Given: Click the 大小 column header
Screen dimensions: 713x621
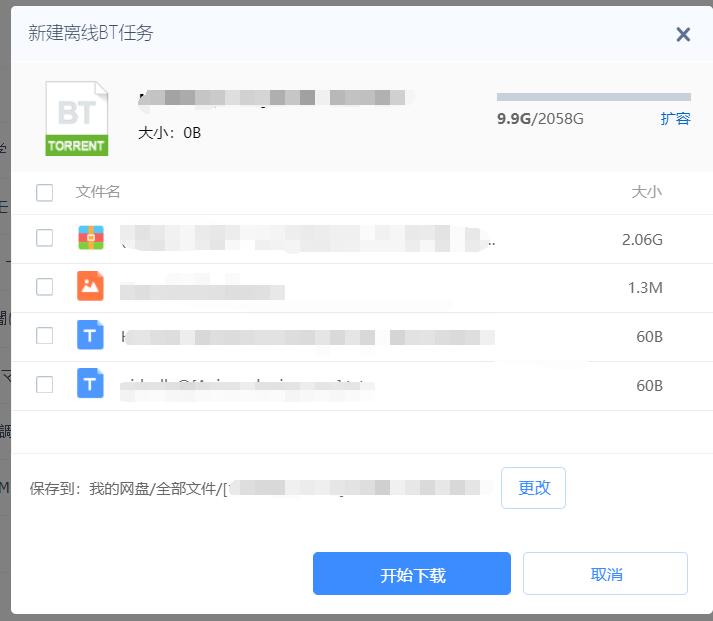Looking at the screenshot, I should 647,192.
